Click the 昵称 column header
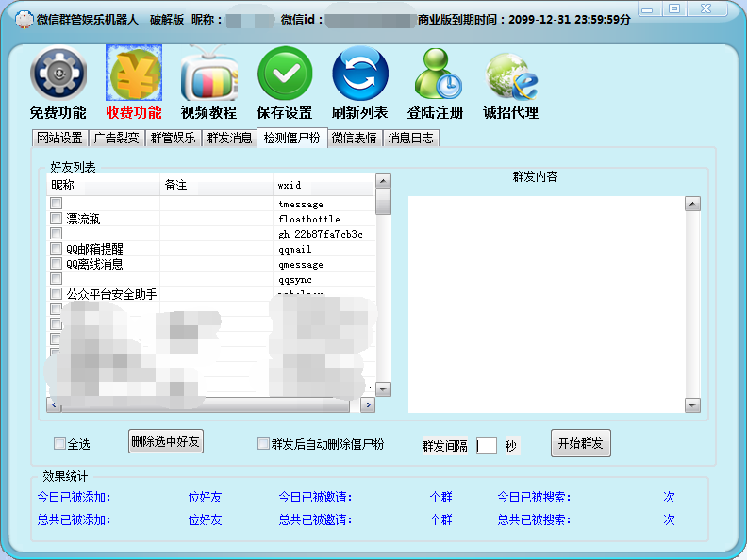The height and width of the screenshot is (560, 747). point(103,185)
